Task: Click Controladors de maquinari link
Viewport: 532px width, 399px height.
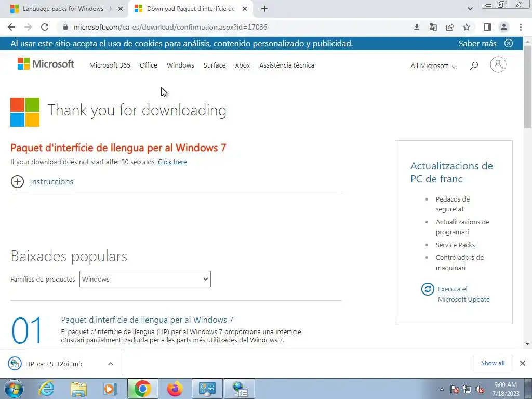Action: 459,262
